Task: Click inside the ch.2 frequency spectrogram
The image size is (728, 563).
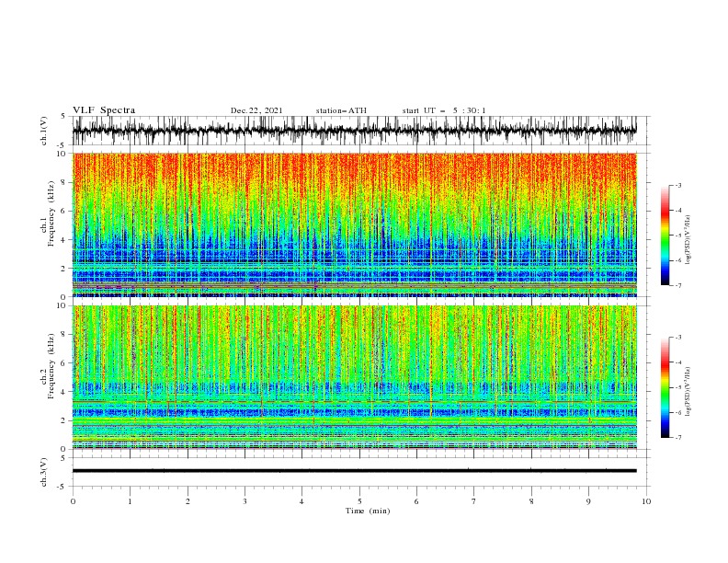Action: tap(355, 377)
